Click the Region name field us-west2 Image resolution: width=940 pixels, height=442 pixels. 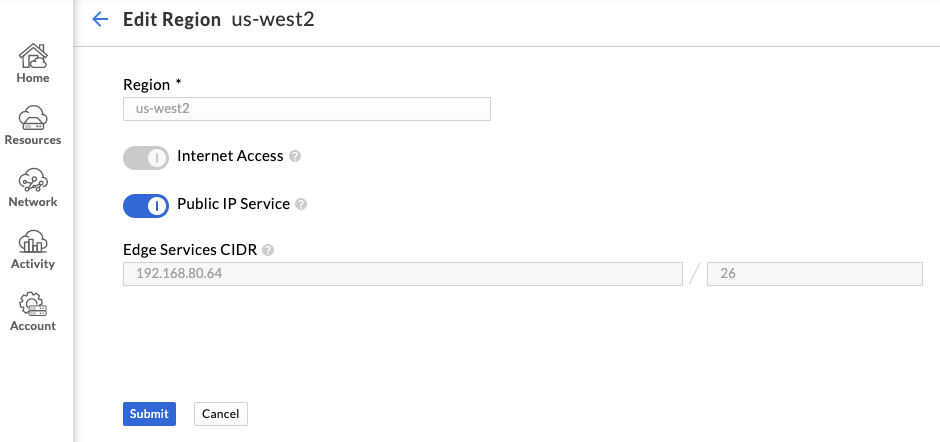pyautogui.click(x=307, y=109)
